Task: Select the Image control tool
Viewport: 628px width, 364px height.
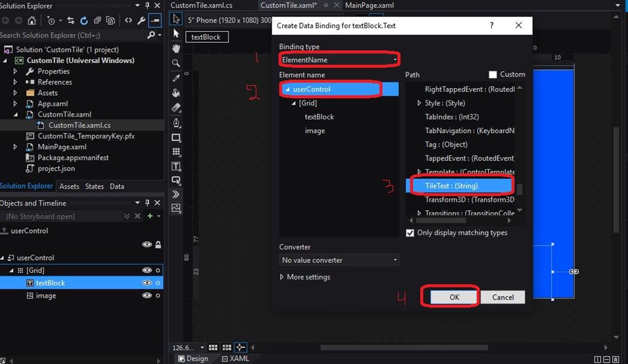Action: [176, 208]
